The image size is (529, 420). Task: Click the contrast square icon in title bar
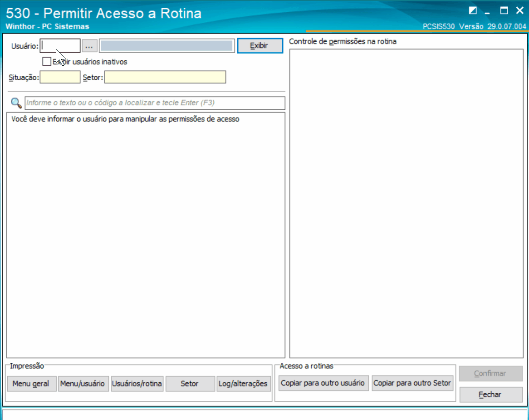click(473, 10)
